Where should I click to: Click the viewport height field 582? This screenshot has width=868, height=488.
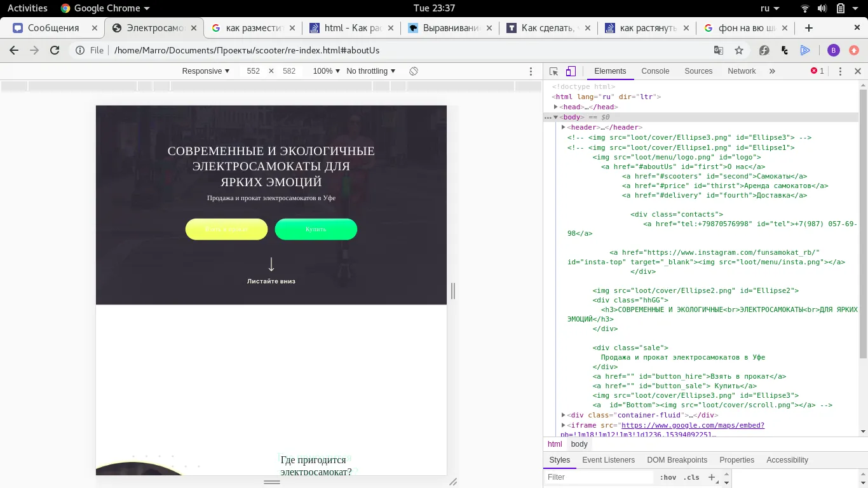[289, 71]
